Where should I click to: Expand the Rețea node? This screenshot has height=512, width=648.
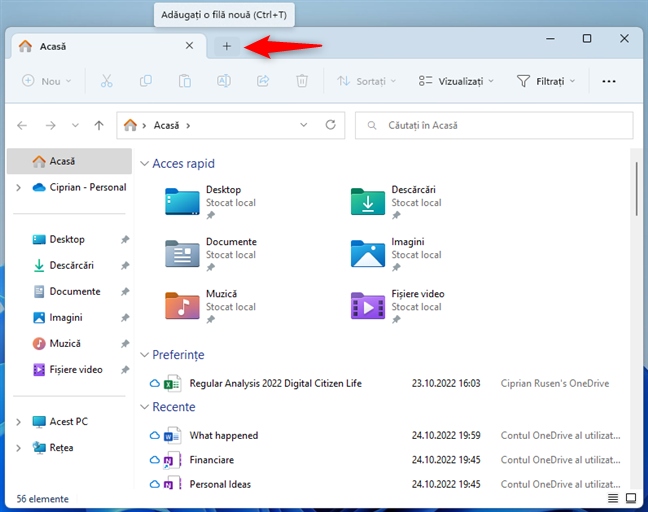tap(18, 448)
